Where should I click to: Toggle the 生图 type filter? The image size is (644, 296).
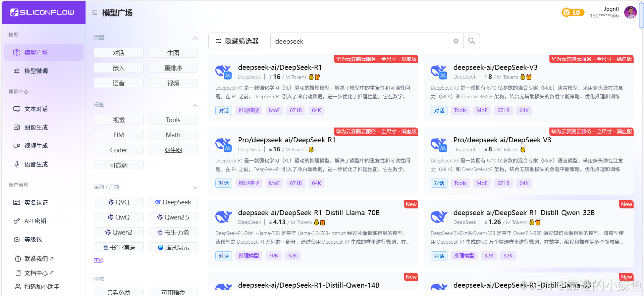[173, 53]
